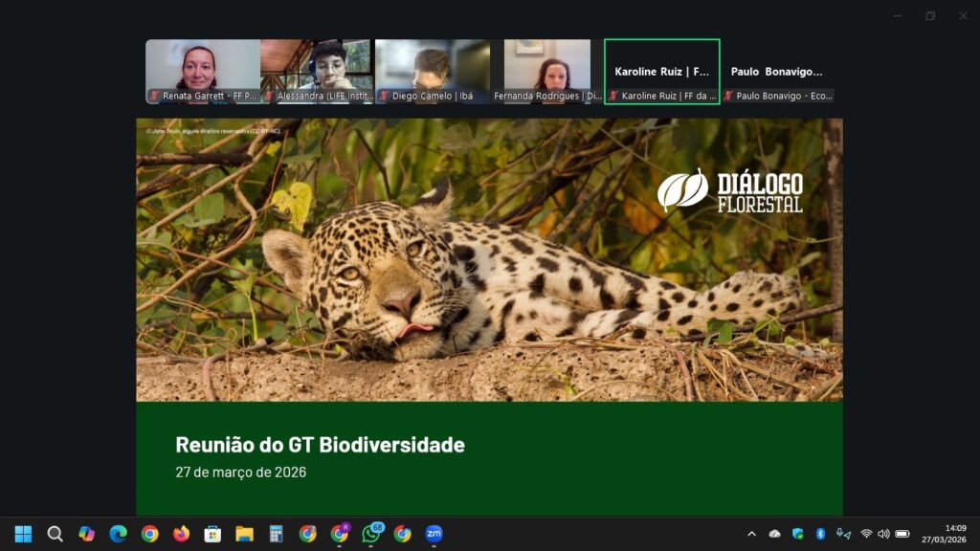The height and width of the screenshot is (551, 980).
Task: Open WhatsApp from the taskbar
Action: pos(370,534)
